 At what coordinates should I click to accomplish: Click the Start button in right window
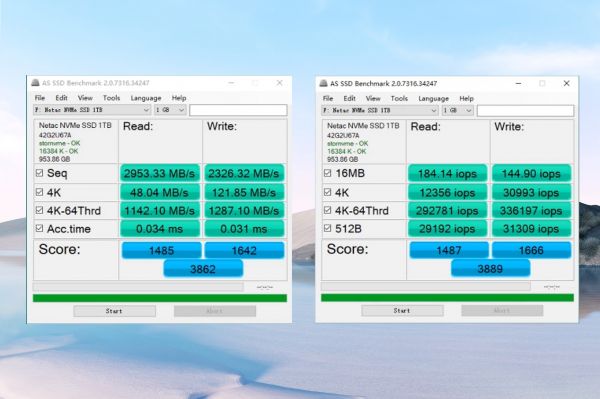pos(402,311)
